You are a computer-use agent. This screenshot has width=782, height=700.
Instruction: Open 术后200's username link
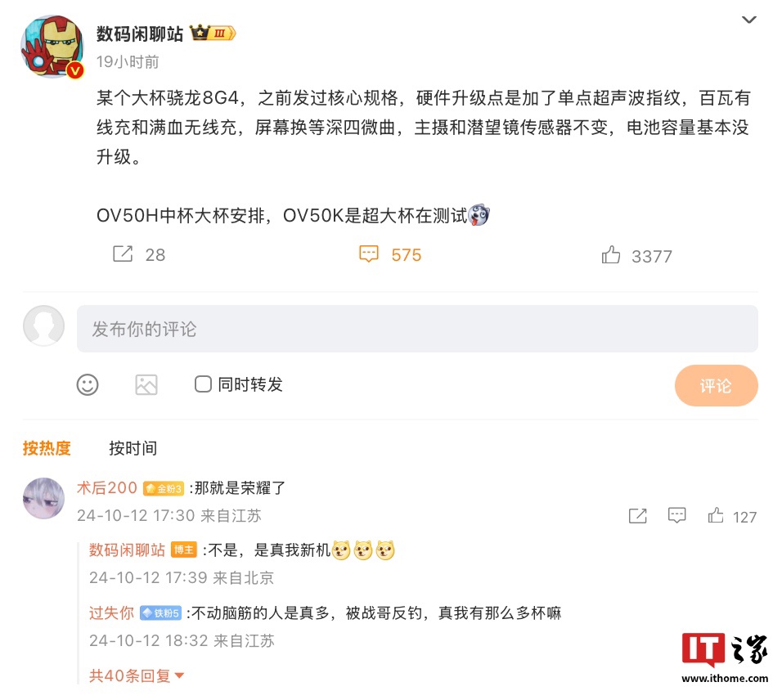click(106, 487)
